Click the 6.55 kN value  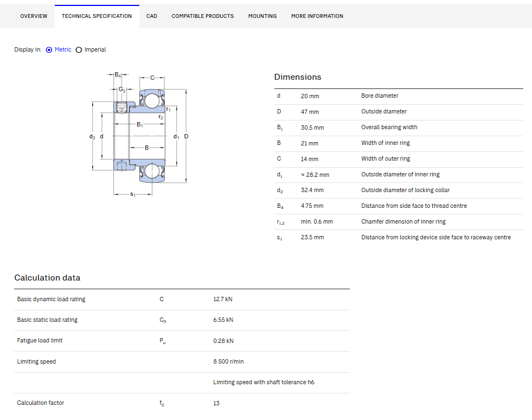click(223, 320)
